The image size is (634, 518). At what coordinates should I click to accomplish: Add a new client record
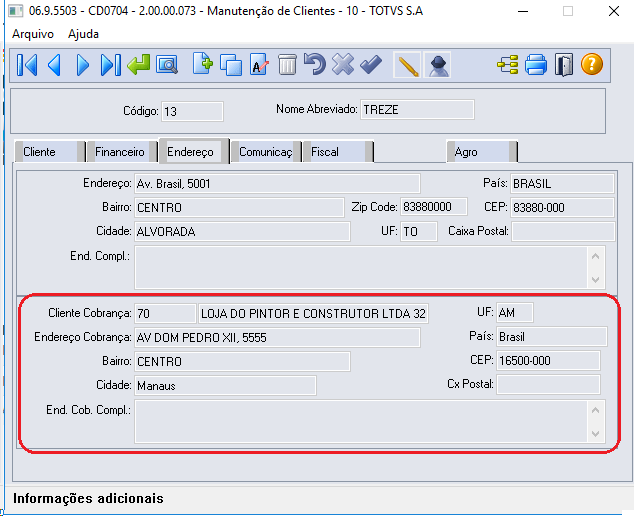pos(203,64)
